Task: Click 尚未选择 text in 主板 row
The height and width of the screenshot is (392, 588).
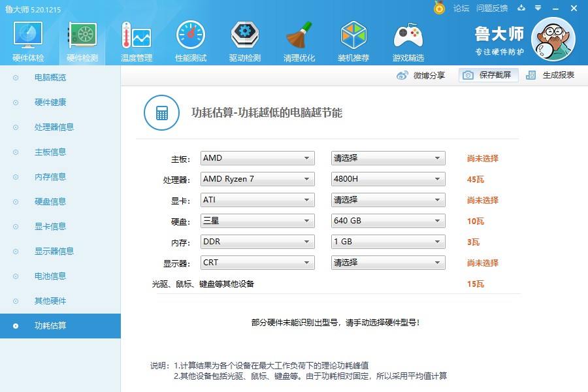Action: click(x=483, y=158)
